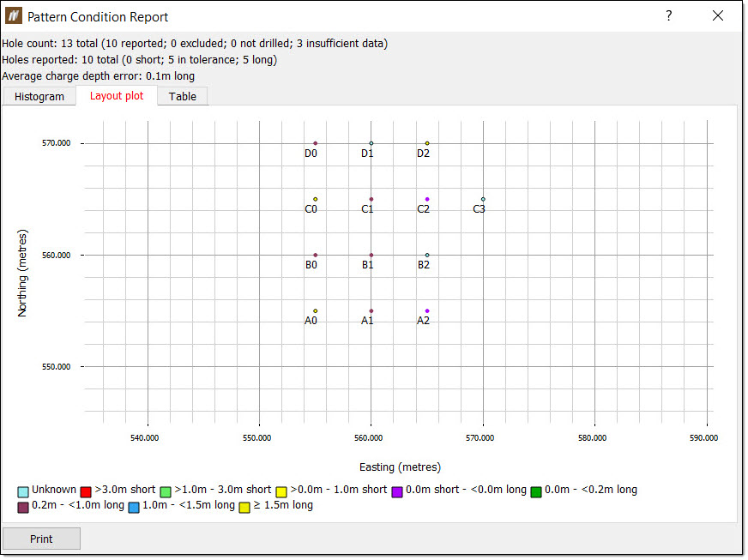748x560 pixels.
Task: Select the Layout plot tab
Action: [117, 96]
